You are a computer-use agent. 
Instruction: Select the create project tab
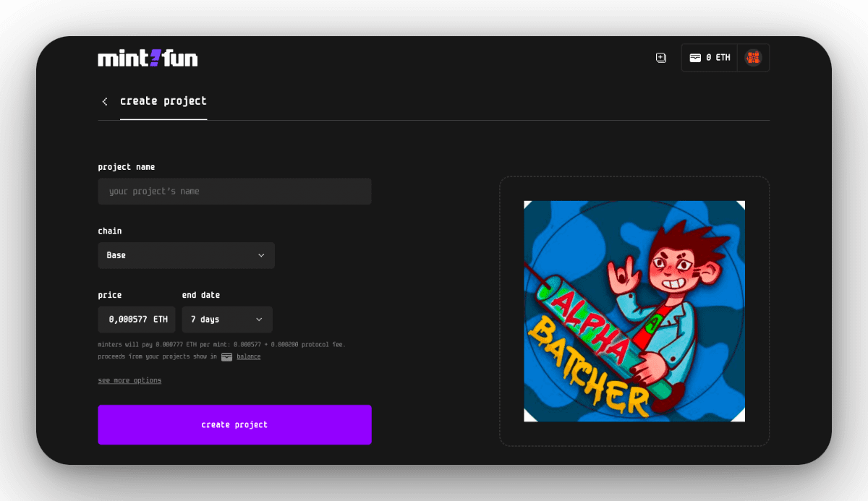[163, 101]
